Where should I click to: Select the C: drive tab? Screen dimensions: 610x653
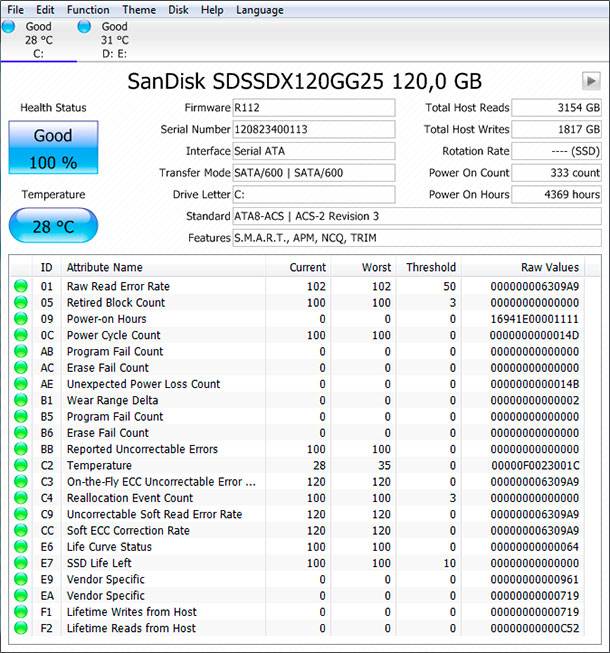(39, 40)
